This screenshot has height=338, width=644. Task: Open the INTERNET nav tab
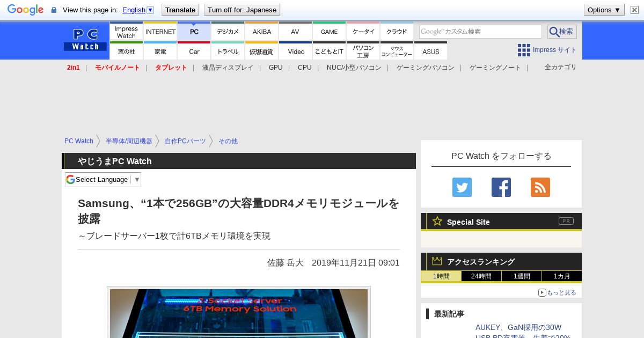tap(160, 32)
